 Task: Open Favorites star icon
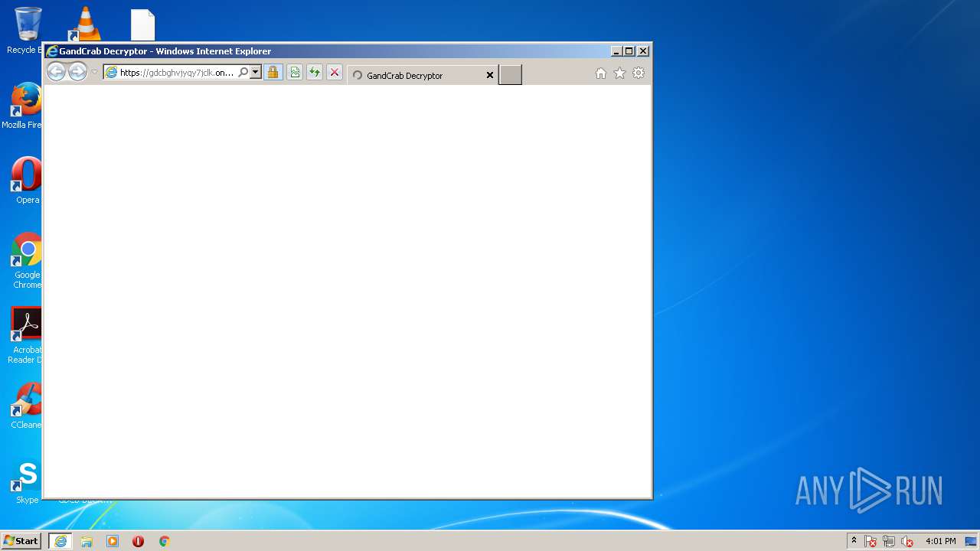pyautogui.click(x=619, y=73)
